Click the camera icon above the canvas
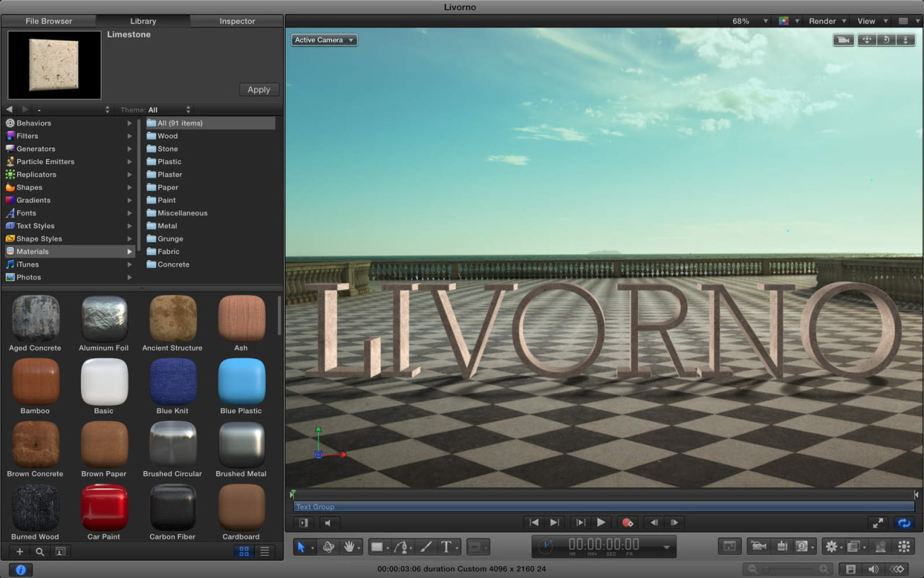924x578 pixels. pos(842,39)
